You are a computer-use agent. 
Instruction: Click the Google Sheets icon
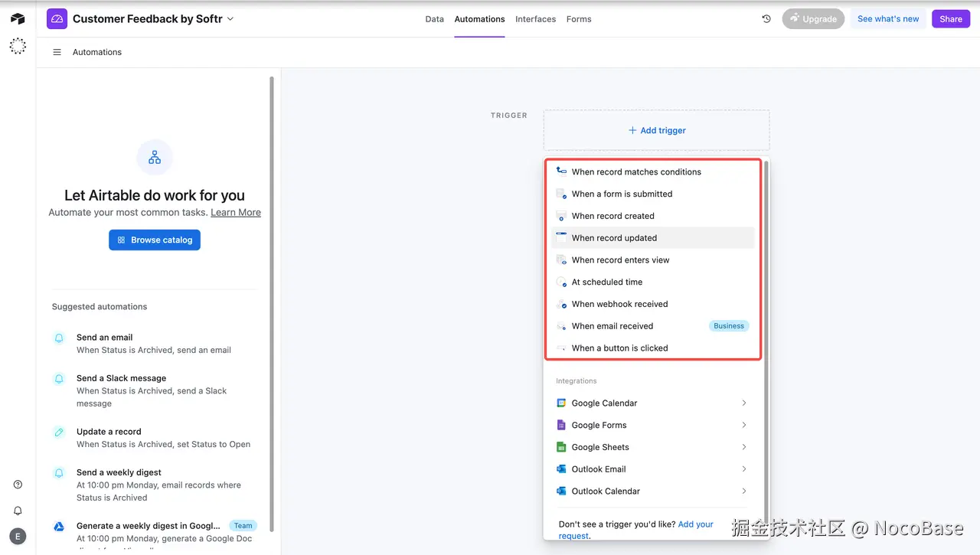[561, 447]
